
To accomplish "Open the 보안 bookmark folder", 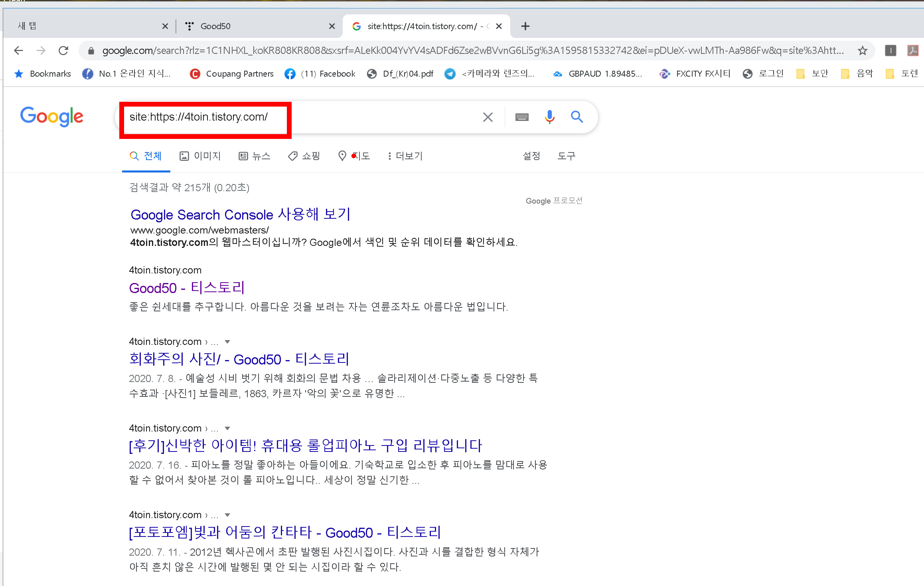I will click(x=813, y=74).
